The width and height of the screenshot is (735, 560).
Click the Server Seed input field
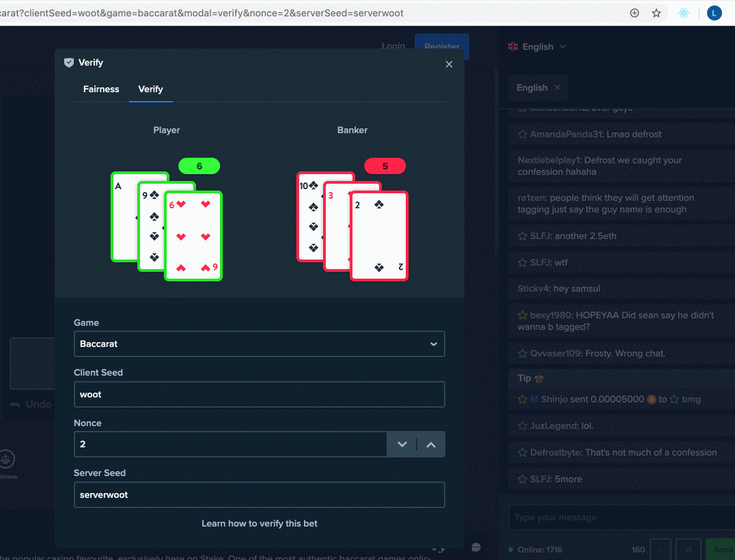point(259,495)
